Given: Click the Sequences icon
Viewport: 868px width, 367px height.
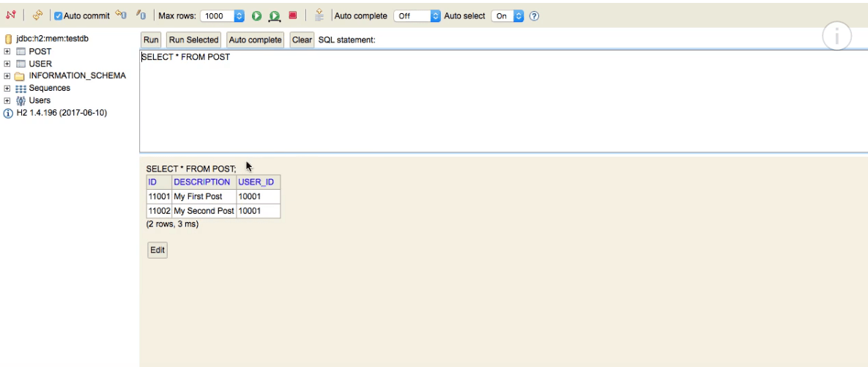Looking at the screenshot, I should (x=21, y=89).
